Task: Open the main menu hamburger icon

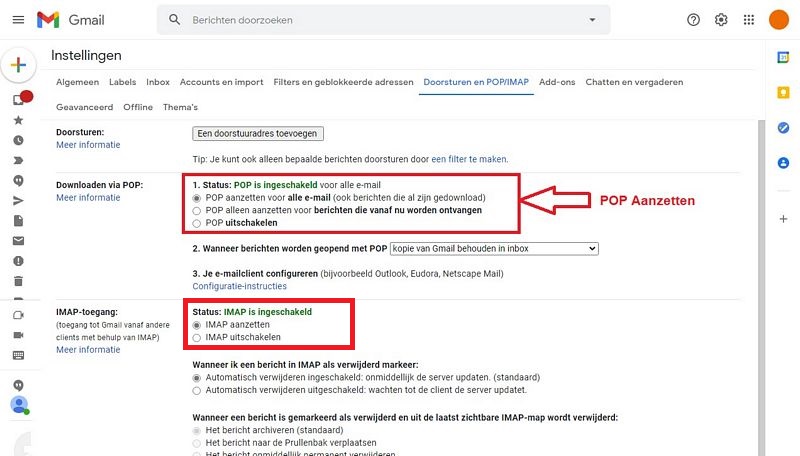Action: click(18, 20)
